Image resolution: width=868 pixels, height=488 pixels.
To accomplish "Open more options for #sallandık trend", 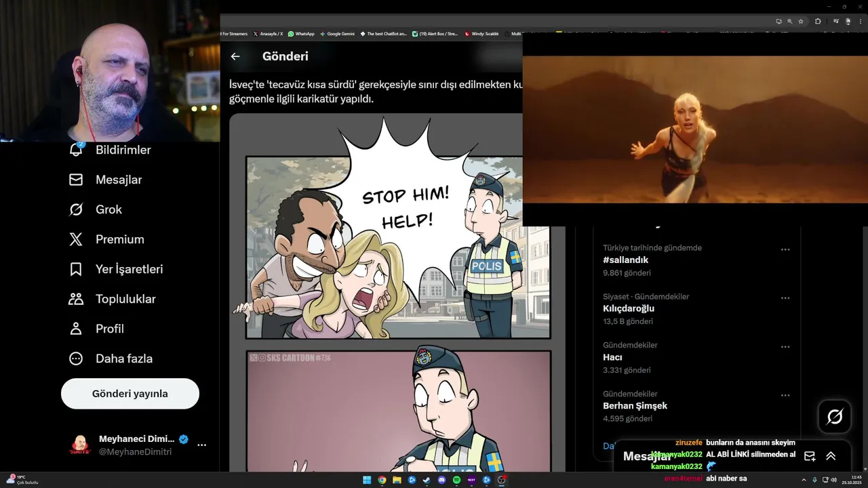I will click(x=785, y=249).
